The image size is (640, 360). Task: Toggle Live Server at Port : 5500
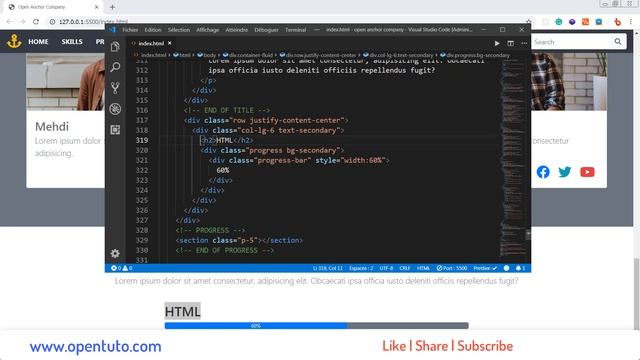point(451,268)
